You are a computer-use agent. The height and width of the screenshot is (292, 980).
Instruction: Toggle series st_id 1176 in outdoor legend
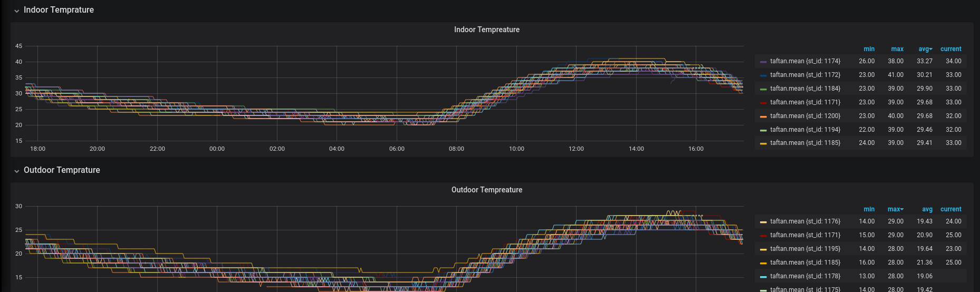(x=805, y=221)
